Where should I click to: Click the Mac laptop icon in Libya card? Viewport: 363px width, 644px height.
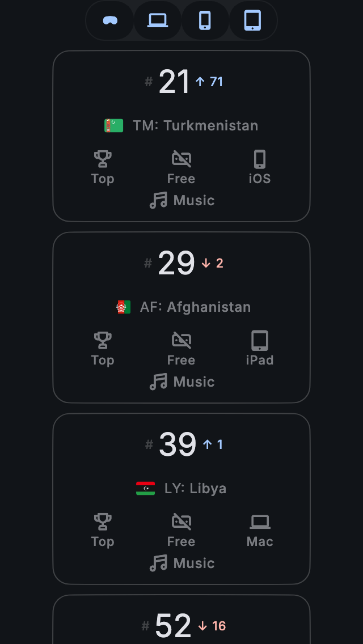pyautogui.click(x=260, y=522)
